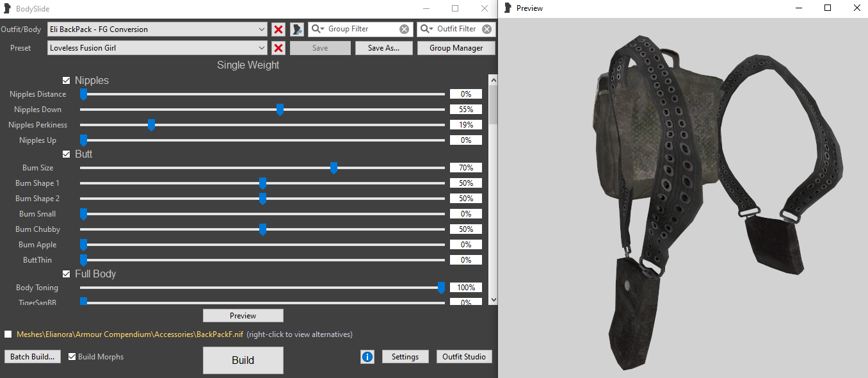
Task: Click the Bum Small value field
Action: (466, 214)
